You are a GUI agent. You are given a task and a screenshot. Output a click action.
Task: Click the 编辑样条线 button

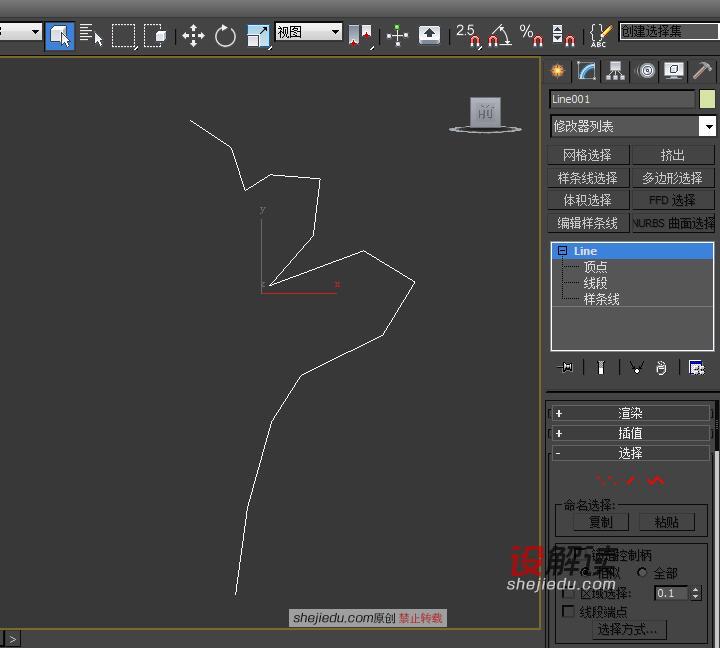[587, 223]
